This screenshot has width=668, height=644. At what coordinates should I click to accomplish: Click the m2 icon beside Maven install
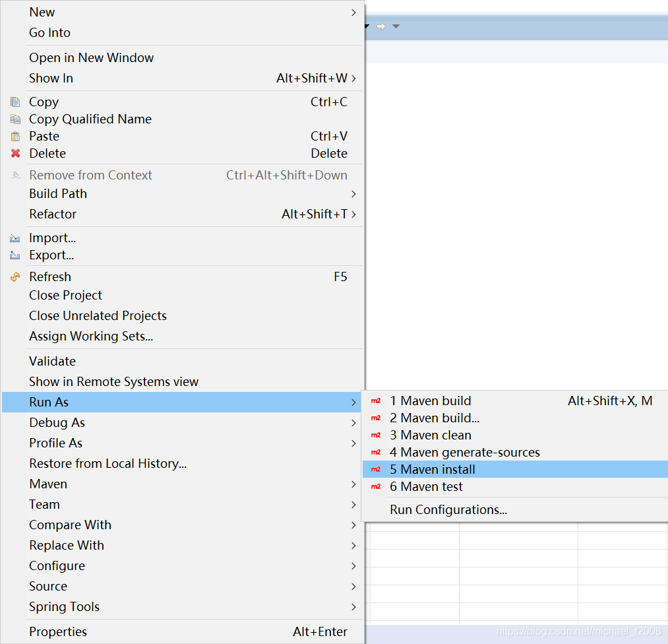point(376,469)
